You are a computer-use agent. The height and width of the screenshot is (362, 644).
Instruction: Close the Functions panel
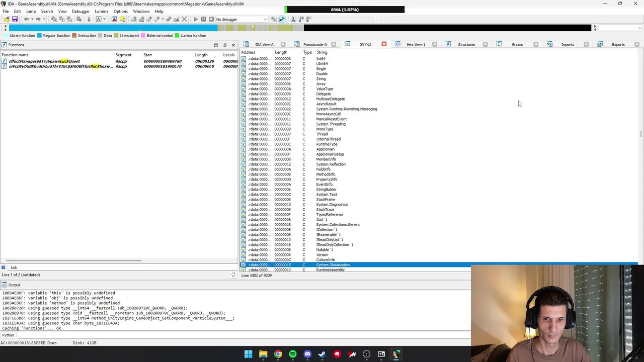233,45
